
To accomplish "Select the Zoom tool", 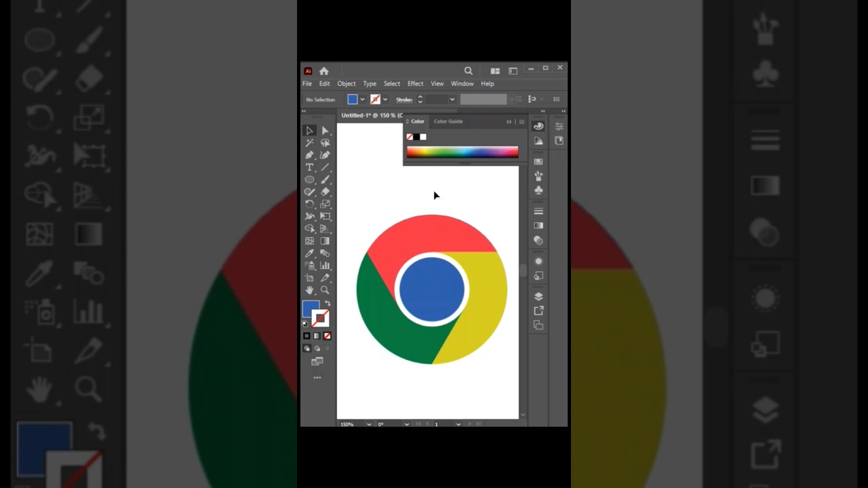I will (x=325, y=290).
